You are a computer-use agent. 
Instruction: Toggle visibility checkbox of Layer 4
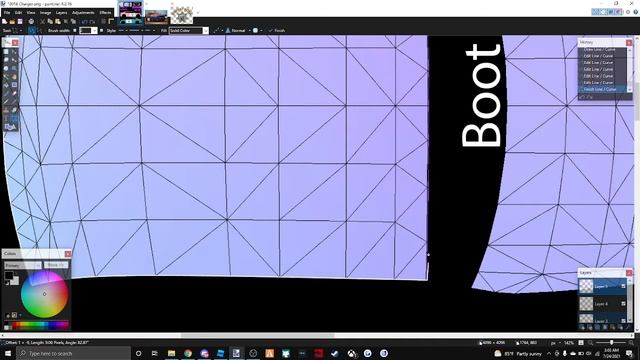[x=623, y=304]
